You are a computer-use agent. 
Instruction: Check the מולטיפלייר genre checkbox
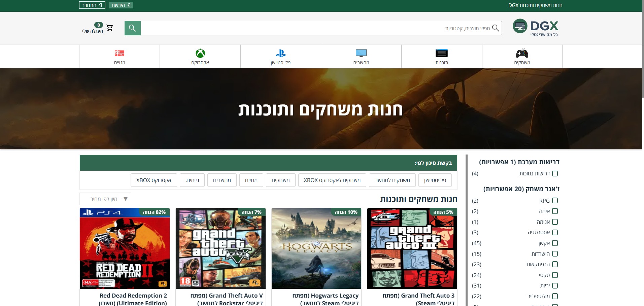point(555,296)
